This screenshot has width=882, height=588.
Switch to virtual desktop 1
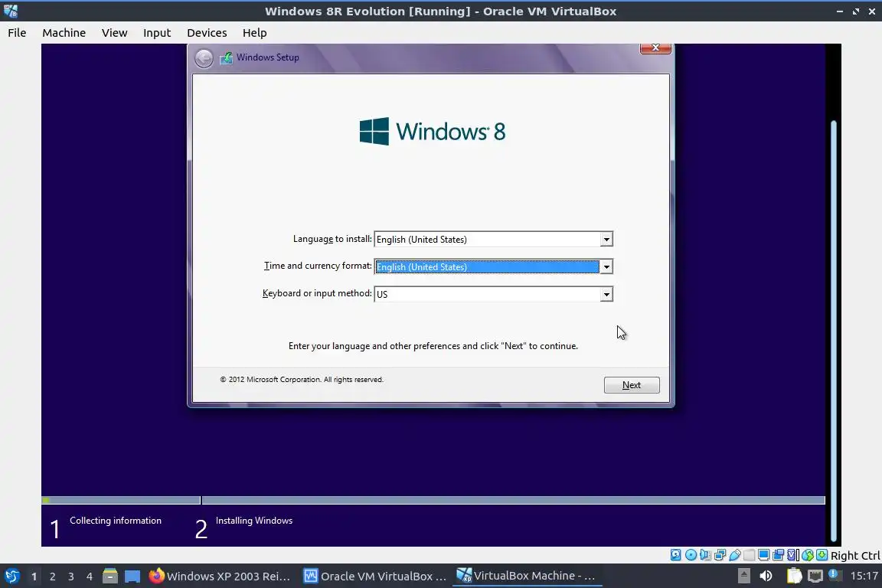coord(34,577)
